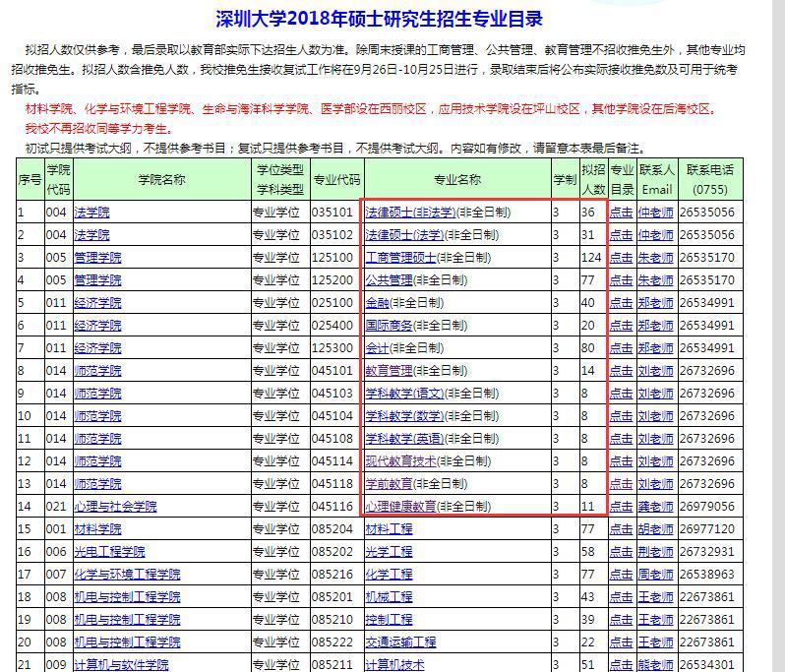Image resolution: width=785 pixels, height=672 pixels.
Task: Email 刘老师 in the 现代教育技术 row
Action: click(656, 461)
